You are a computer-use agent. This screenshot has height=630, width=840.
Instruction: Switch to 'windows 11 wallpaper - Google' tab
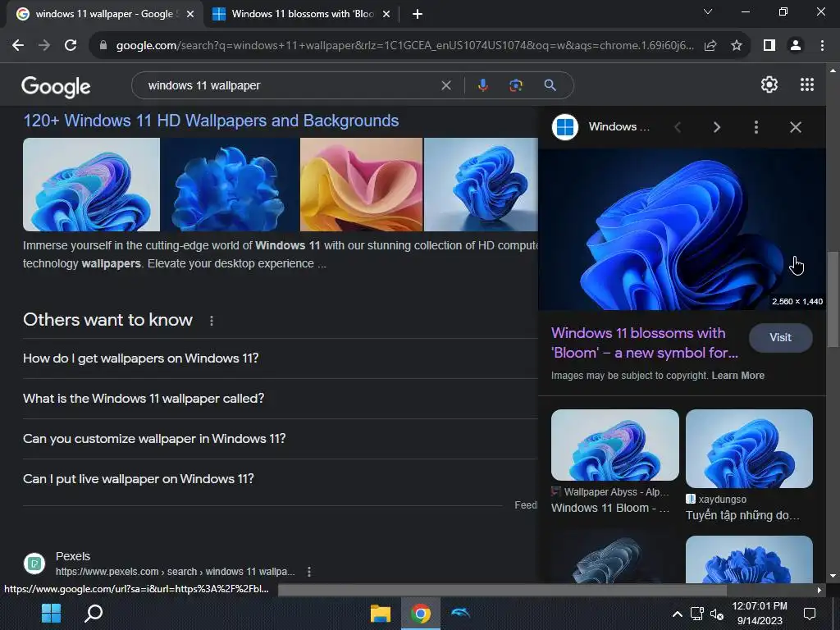pos(104,14)
